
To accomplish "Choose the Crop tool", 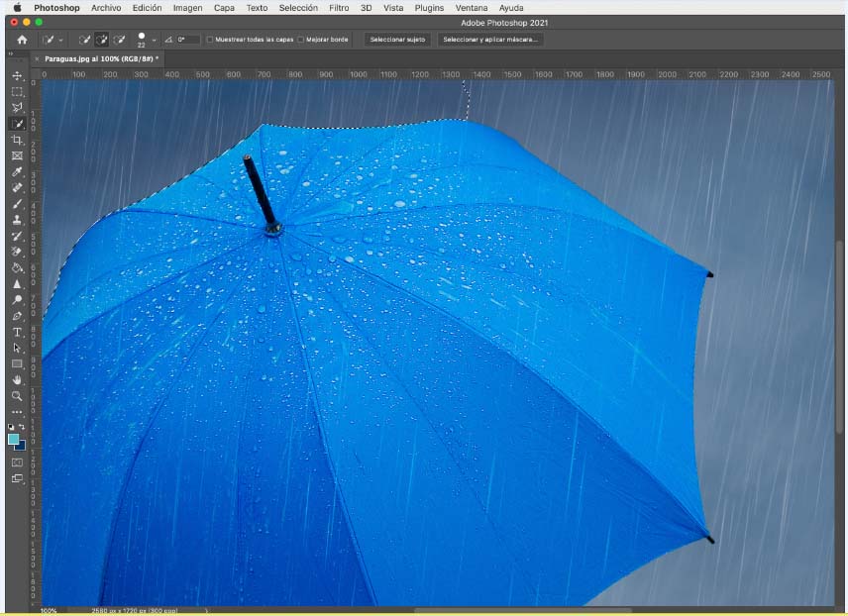I will [x=17, y=140].
